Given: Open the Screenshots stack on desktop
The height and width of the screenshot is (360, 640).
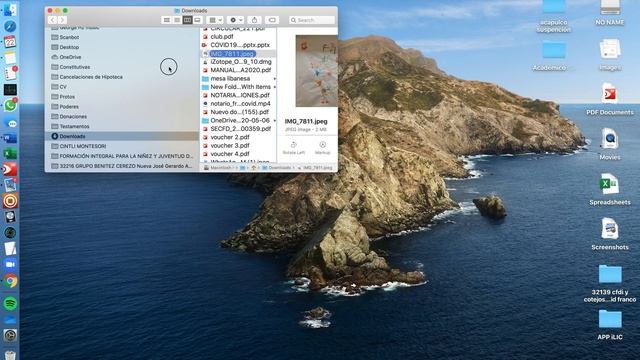Looking at the screenshot, I should [610, 233].
